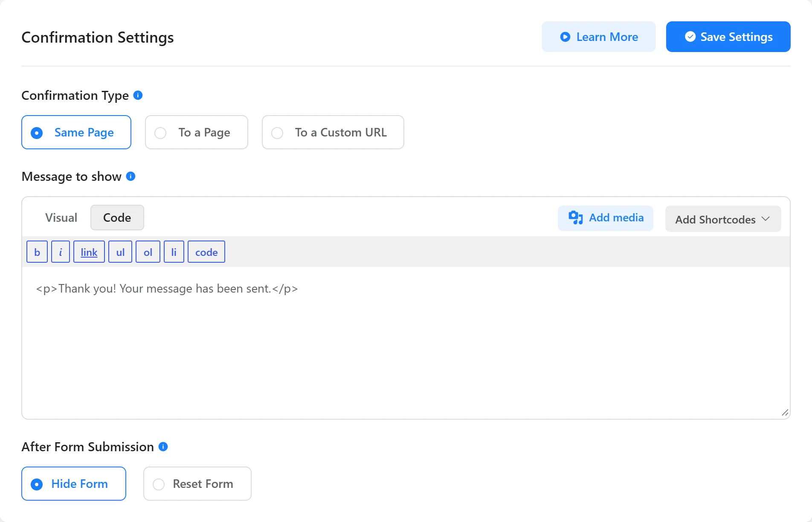Insert code tag with code button
Viewport: 812px width, 522px height.
(206, 252)
